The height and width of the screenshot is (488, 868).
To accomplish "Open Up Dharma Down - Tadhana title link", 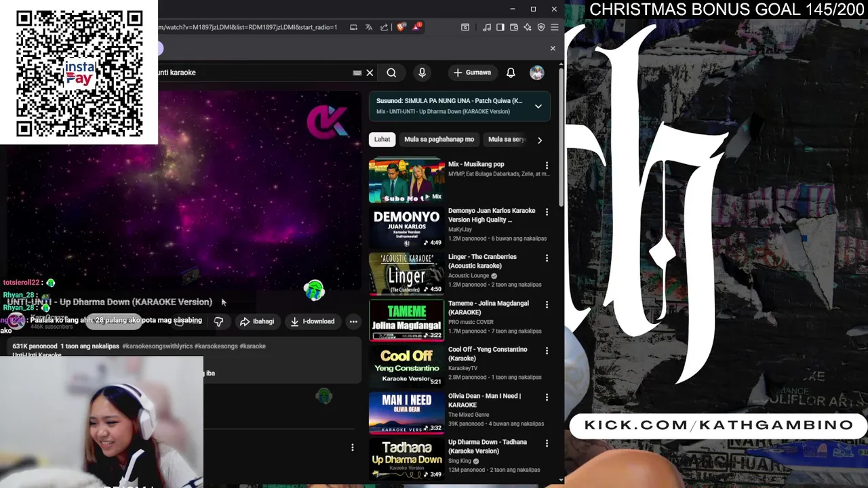I will click(x=488, y=446).
